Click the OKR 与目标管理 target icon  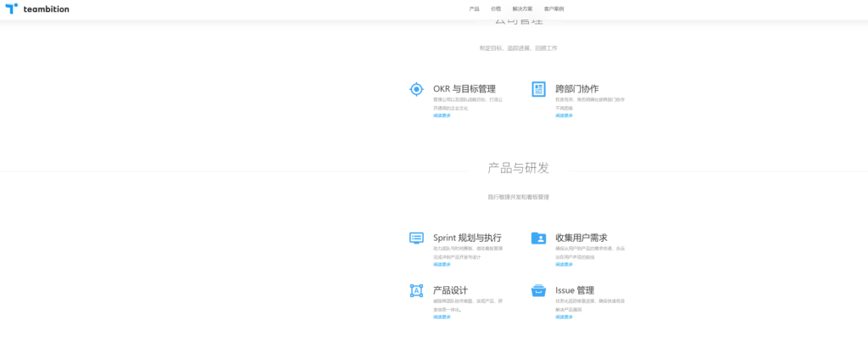click(x=416, y=89)
